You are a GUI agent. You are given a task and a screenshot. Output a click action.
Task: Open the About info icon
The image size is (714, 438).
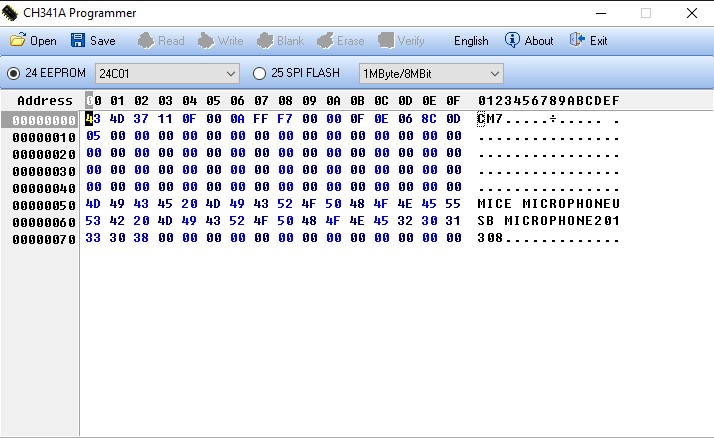513,41
